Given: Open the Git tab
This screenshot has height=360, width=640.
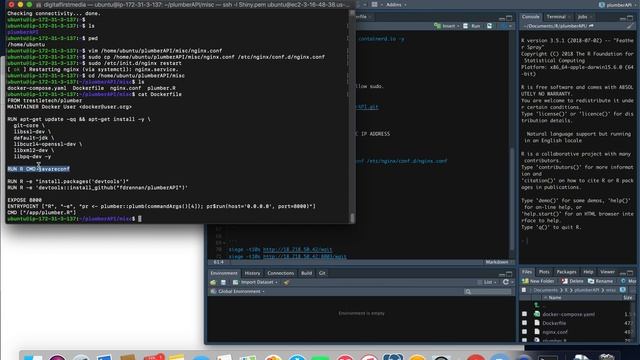Looking at the screenshot, I should pyautogui.click(x=322, y=273).
